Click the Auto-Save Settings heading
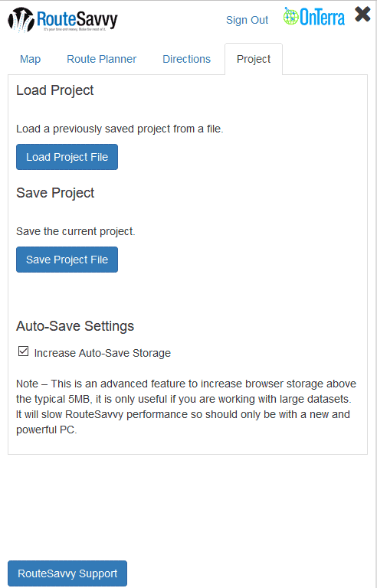377x588 pixels. [x=75, y=326]
